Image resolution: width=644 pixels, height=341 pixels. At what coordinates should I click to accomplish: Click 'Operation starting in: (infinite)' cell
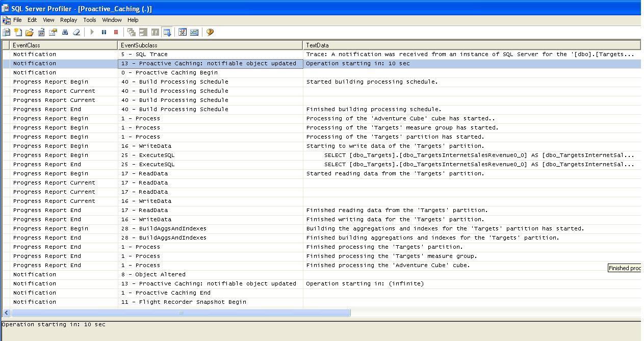[472, 283]
